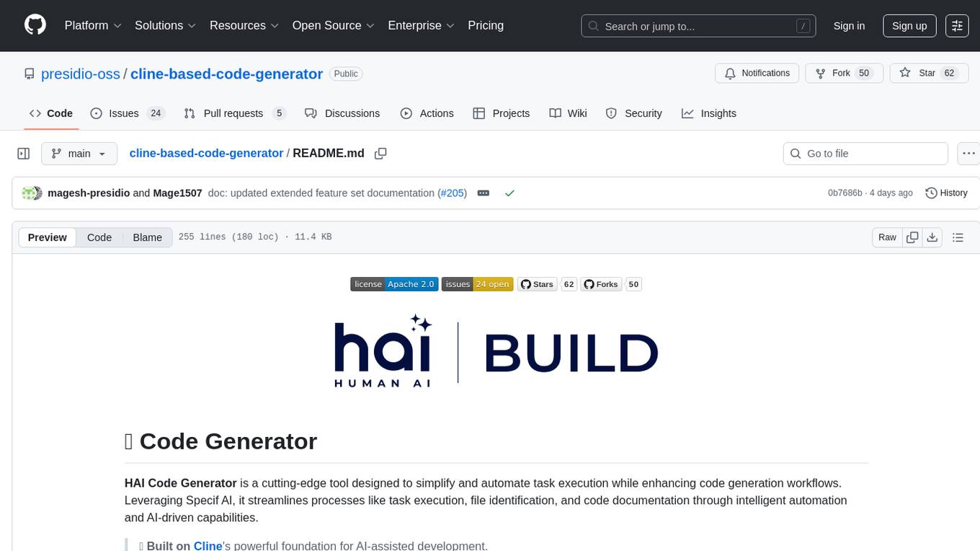This screenshot has height=551, width=980.
Task: Open the Projects tab
Action: 502,113
